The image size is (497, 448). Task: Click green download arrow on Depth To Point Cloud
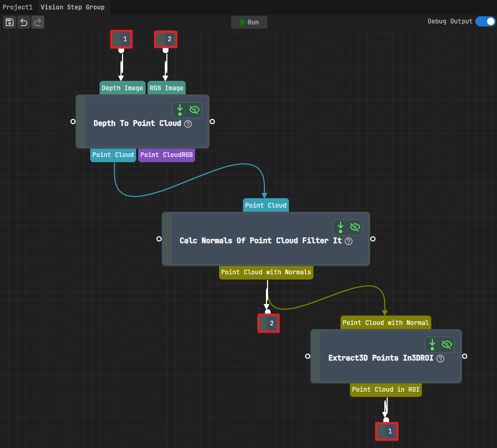(x=180, y=110)
